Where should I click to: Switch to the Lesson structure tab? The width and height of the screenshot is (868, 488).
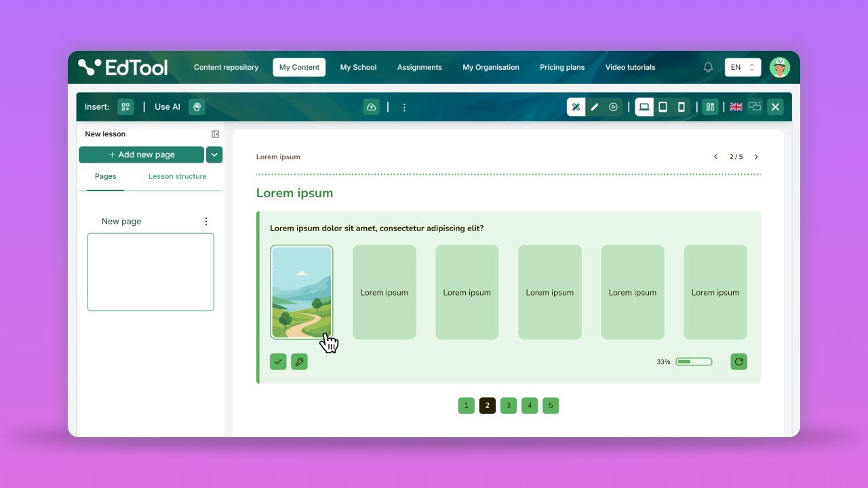pyautogui.click(x=177, y=177)
